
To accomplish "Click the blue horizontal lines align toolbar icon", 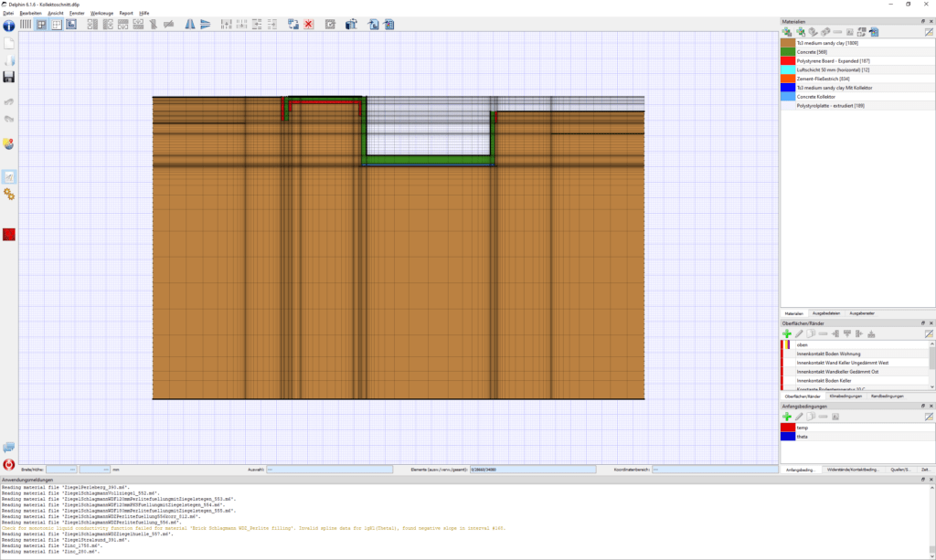I will point(206,25).
